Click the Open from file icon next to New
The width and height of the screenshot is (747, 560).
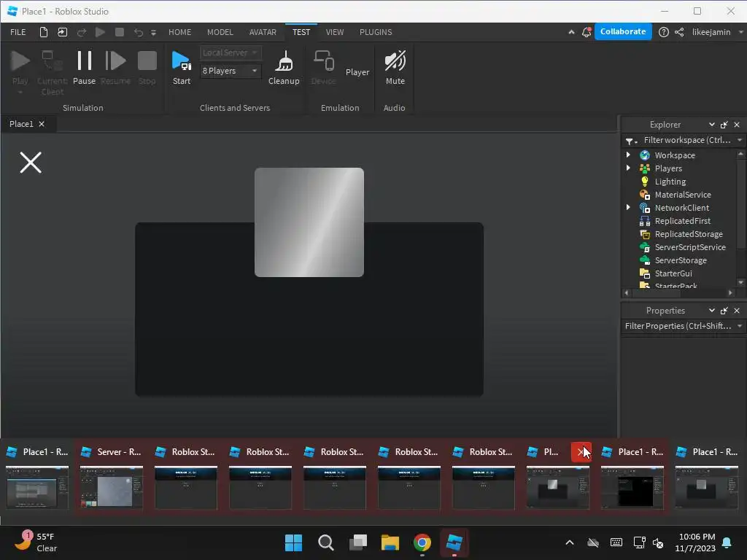tap(63, 32)
